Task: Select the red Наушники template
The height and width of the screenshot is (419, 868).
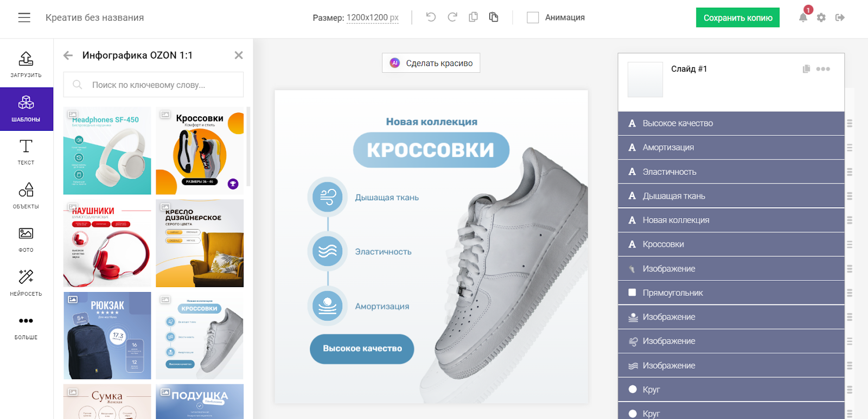Action: coord(107,243)
